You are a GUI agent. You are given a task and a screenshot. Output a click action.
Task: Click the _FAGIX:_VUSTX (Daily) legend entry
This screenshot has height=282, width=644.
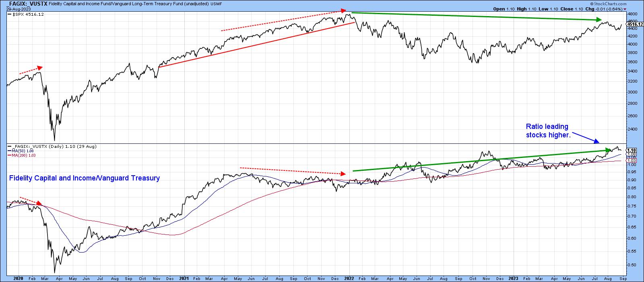coord(52,147)
